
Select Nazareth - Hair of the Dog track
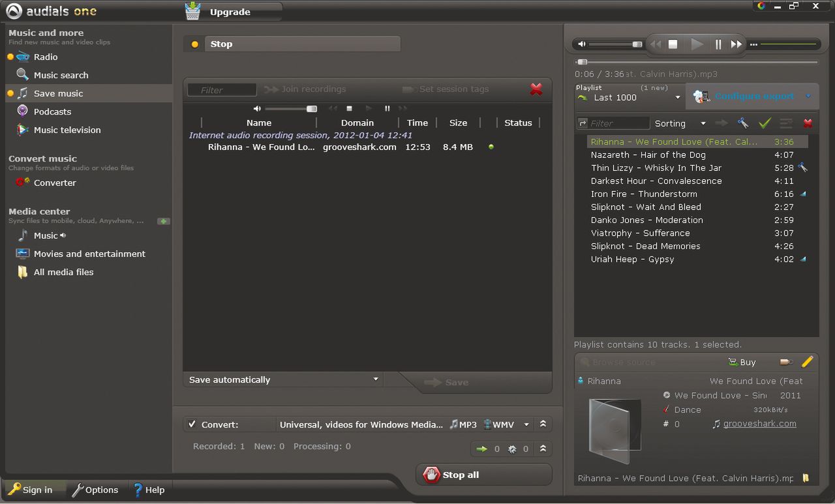[696, 155]
